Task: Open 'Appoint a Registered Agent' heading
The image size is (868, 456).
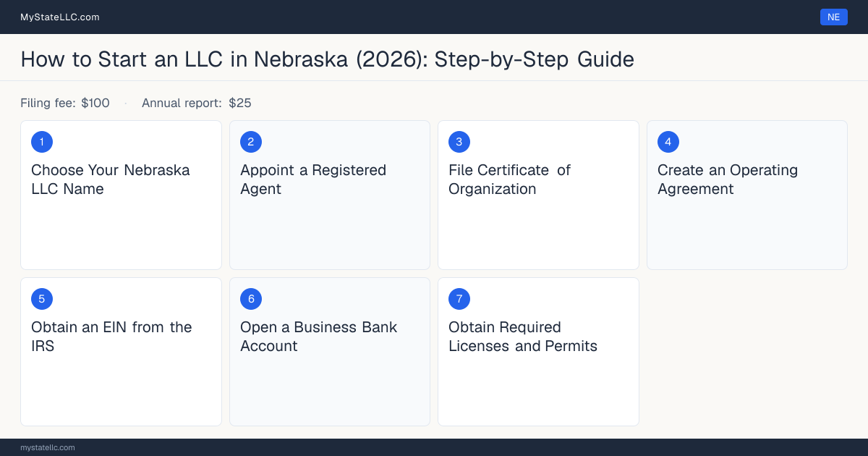Action: click(313, 180)
